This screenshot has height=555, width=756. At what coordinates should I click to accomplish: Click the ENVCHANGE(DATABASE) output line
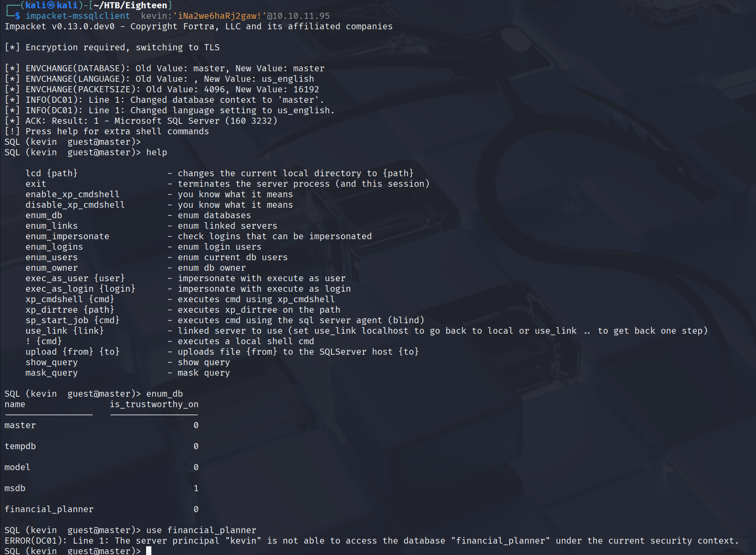tap(164, 68)
